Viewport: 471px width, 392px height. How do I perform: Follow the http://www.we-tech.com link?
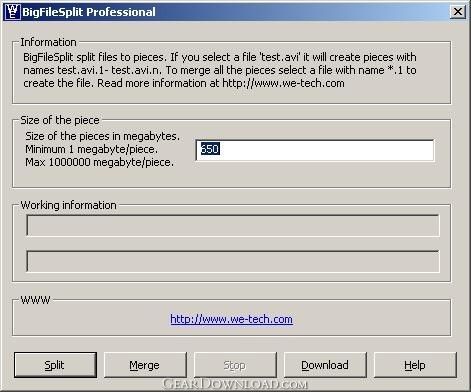pyautogui.click(x=231, y=319)
